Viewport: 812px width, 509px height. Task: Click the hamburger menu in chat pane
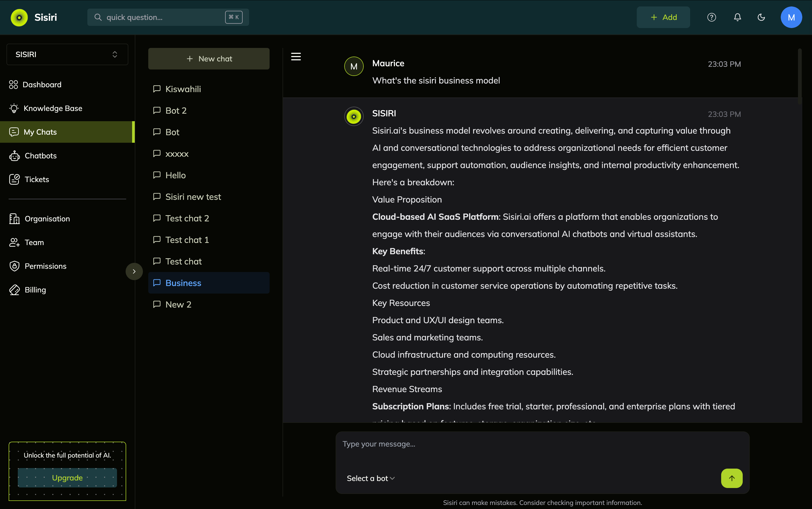296,57
